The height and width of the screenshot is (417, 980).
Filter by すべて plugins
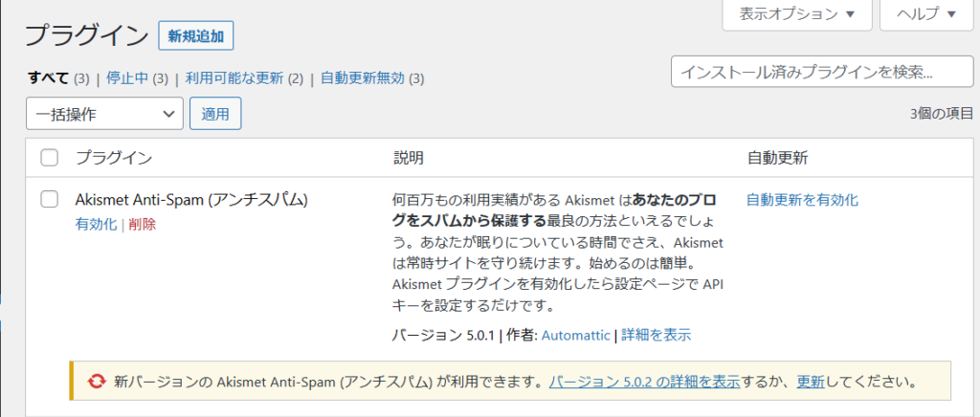point(47,78)
